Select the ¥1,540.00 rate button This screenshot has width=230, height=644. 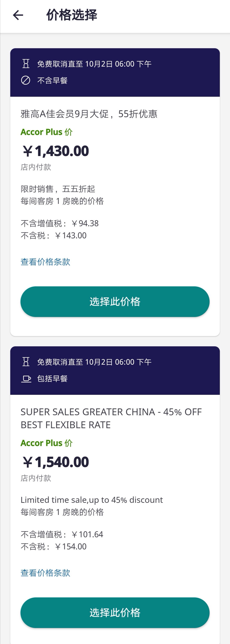(x=115, y=613)
